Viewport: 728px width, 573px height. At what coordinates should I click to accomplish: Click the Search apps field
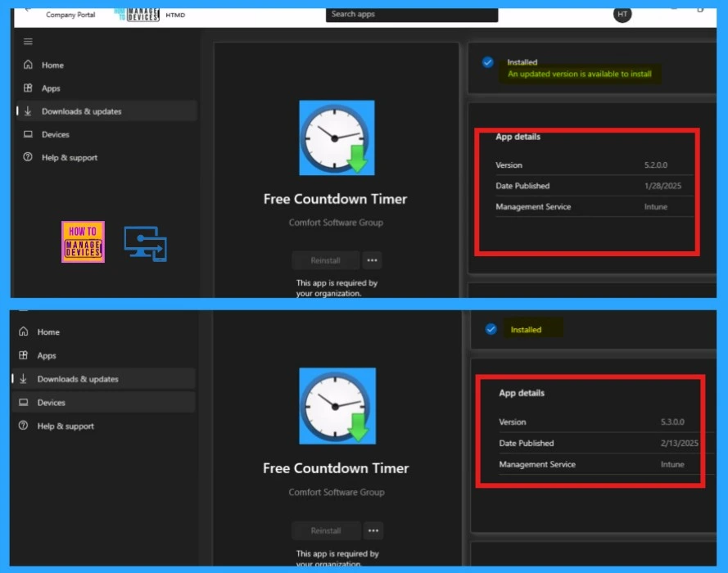412,15
